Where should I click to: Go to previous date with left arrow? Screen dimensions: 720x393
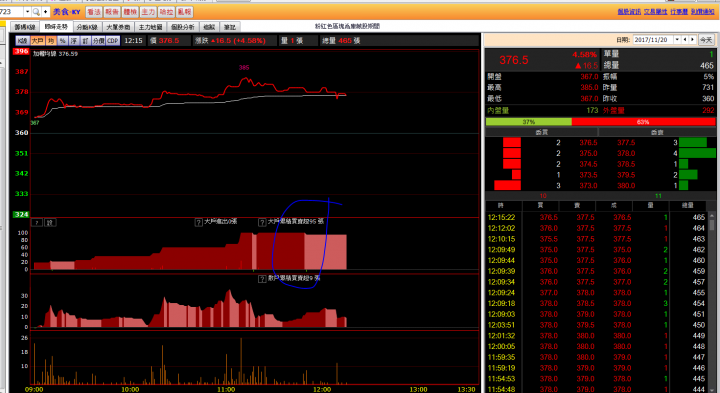coord(685,40)
